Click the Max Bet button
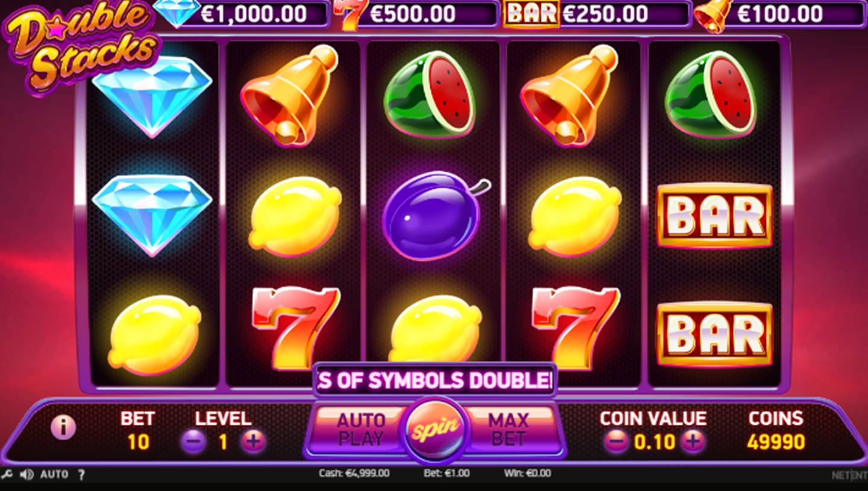Screen dimensions: 868x491 [508, 430]
